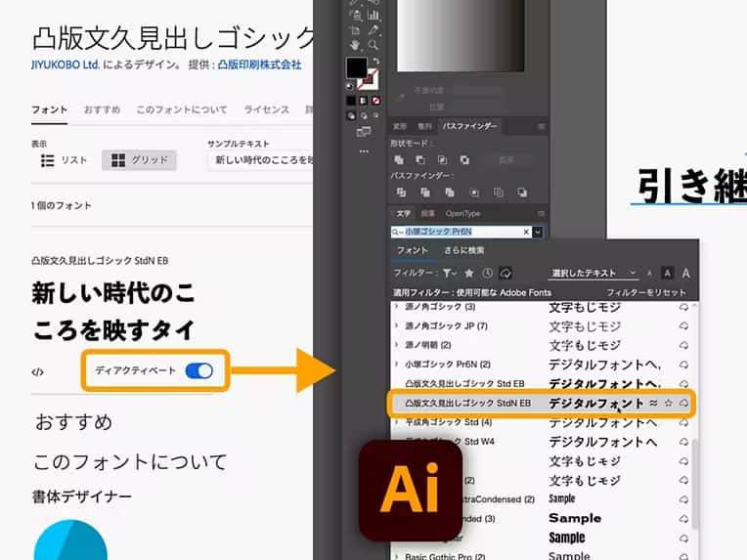Screen dimensions: 747x560
Task: Click the Intersect shape mode icon
Action: pyautogui.click(x=443, y=159)
